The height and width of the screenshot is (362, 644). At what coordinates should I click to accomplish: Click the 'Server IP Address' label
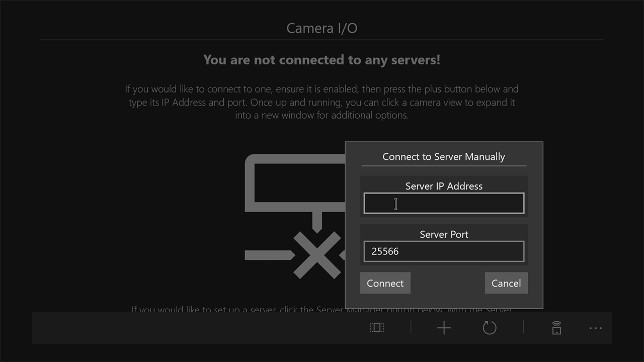coord(444,186)
